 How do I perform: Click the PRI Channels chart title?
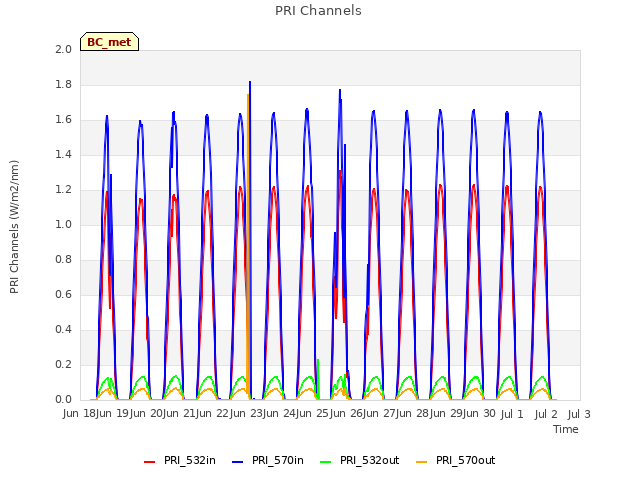coord(318,11)
